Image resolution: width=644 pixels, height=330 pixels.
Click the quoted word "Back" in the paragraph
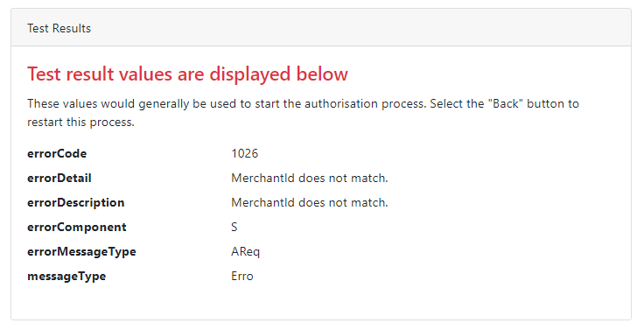tap(506, 103)
